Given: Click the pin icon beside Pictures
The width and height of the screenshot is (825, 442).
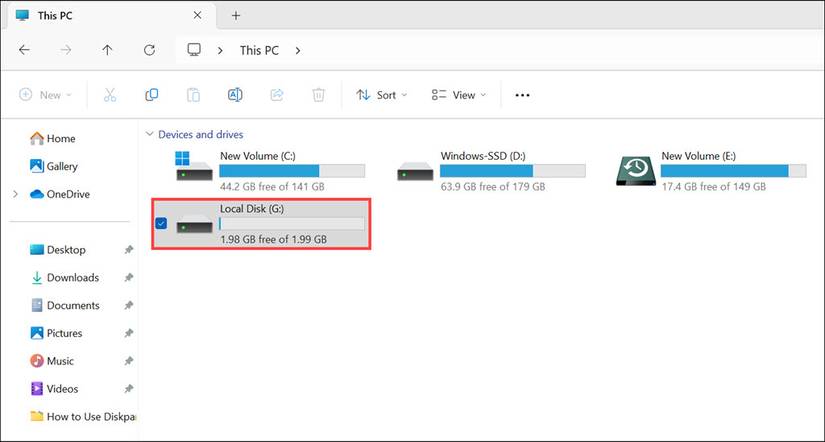Looking at the screenshot, I should (128, 334).
